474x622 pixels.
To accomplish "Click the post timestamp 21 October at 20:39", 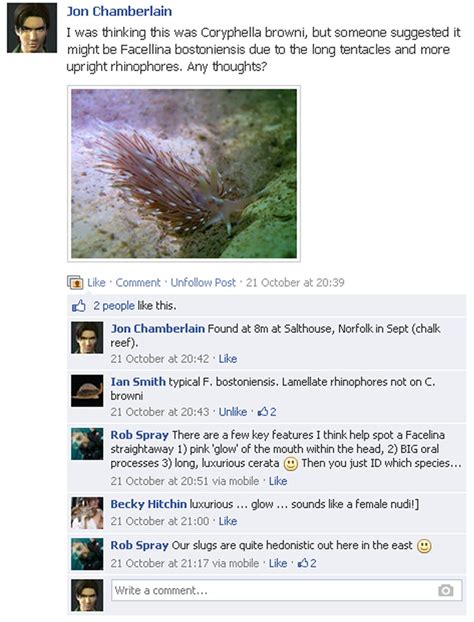I will tap(295, 283).
